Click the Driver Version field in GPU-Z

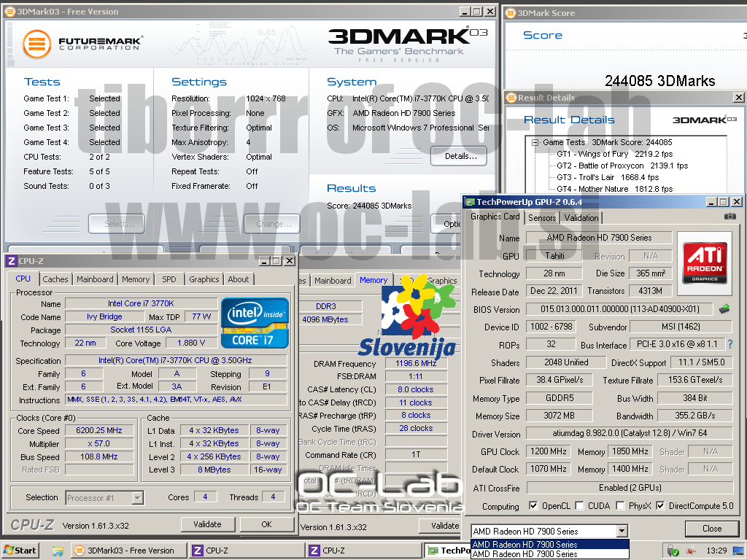[630, 433]
